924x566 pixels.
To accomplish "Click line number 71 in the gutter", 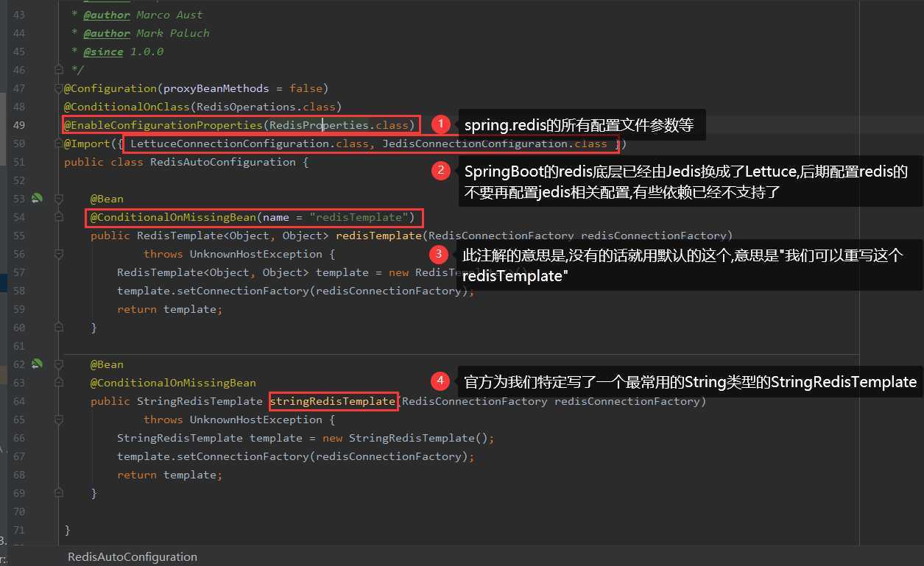I will click(x=19, y=530).
